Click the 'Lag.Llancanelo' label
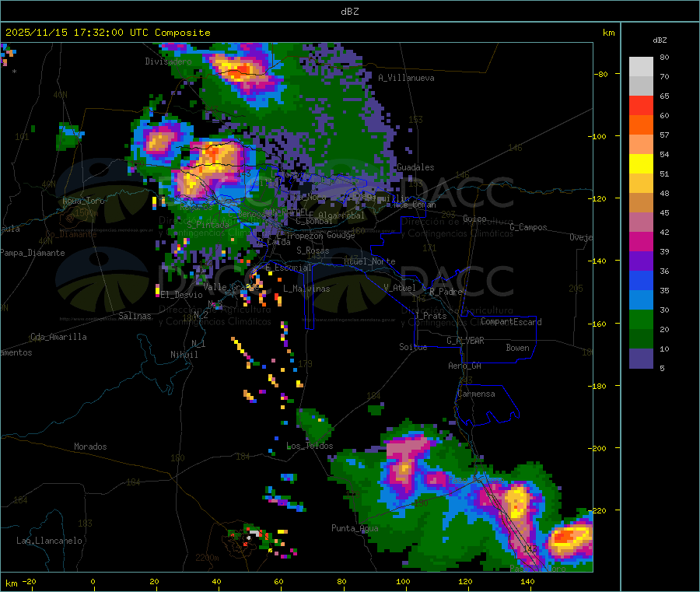This screenshot has height=592, width=700. [49, 541]
